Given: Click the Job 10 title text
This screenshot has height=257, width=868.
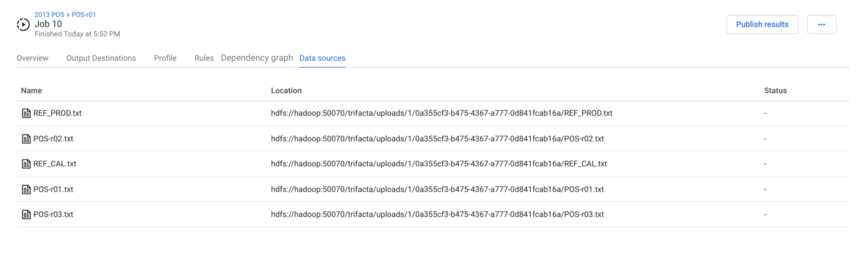Looking at the screenshot, I should pyautogui.click(x=48, y=24).
